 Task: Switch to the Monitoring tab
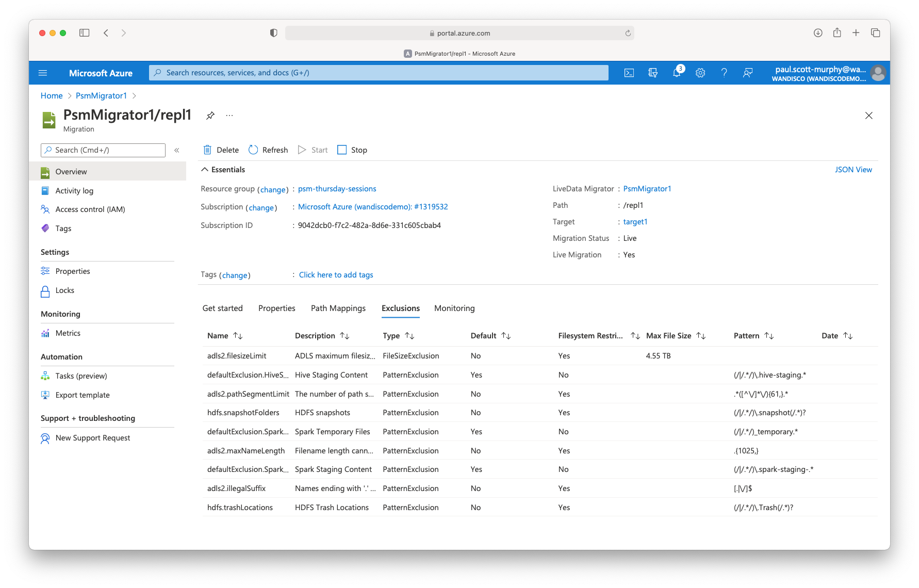(x=454, y=308)
